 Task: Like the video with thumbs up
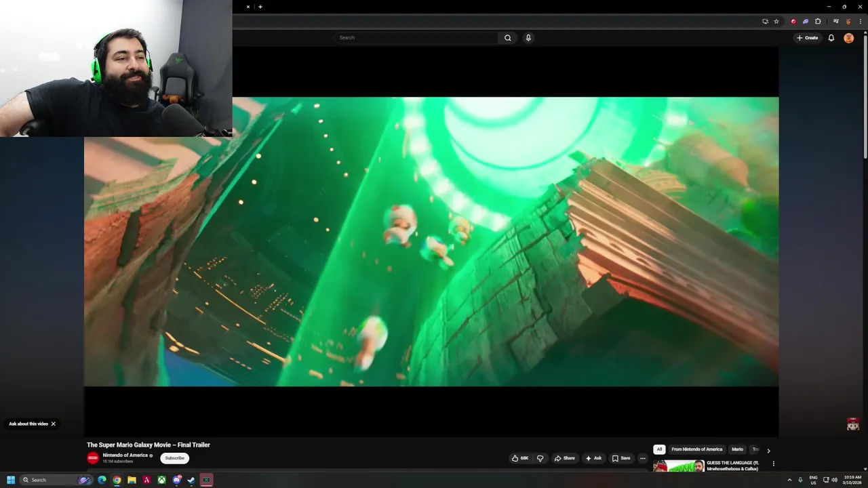(x=520, y=458)
